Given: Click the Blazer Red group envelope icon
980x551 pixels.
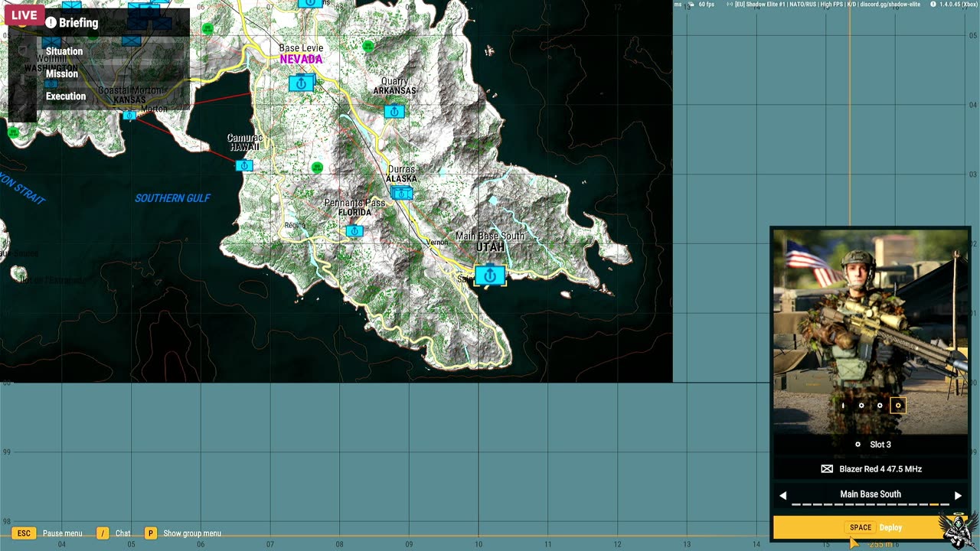Looking at the screenshot, I should [x=827, y=469].
